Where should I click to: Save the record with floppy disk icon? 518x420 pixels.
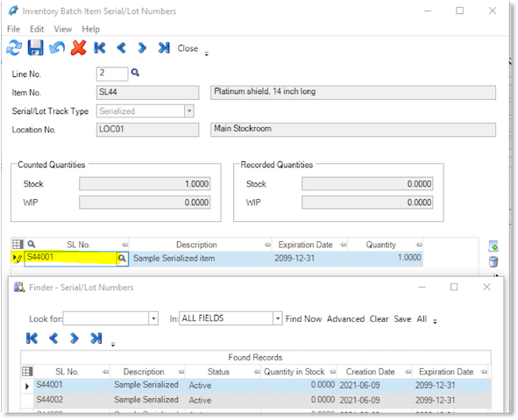click(x=35, y=47)
